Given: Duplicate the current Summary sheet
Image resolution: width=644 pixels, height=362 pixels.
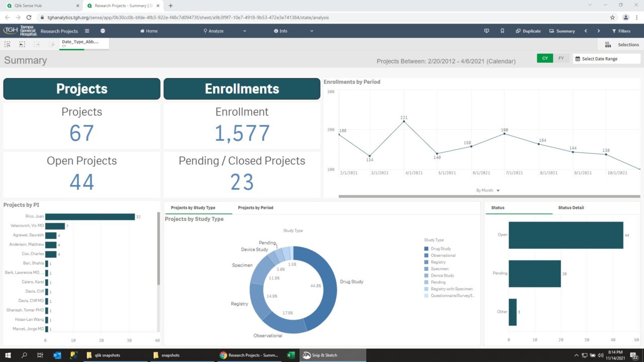Looking at the screenshot, I should (x=528, y=31).
